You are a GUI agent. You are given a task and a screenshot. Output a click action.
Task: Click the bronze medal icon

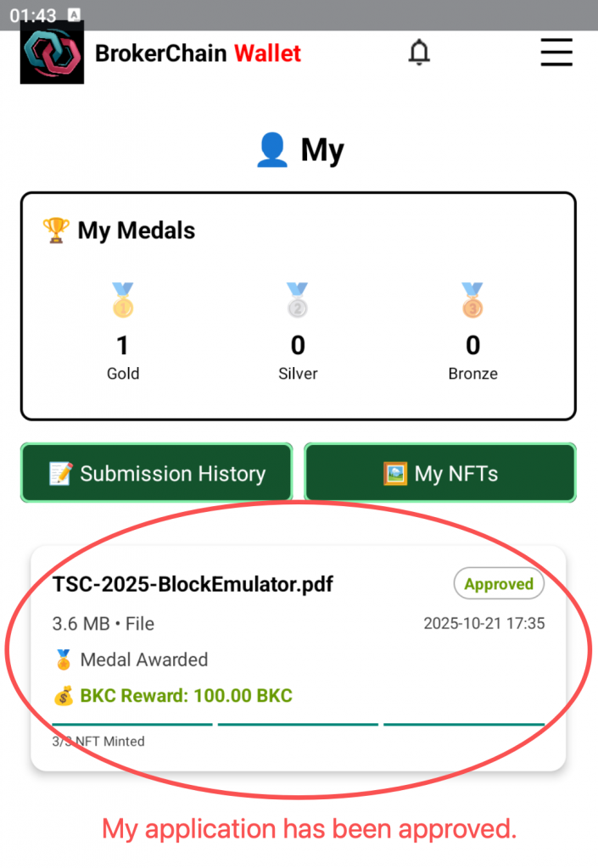coord(472,301)
